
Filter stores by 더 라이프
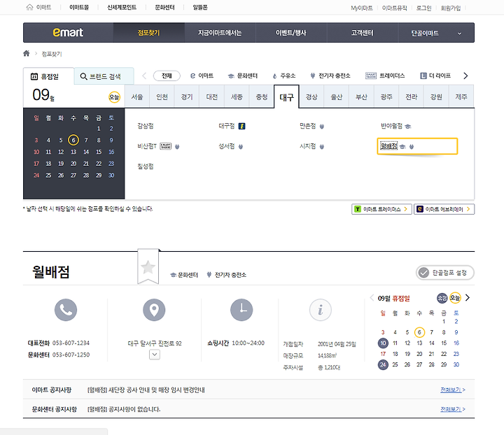(435, 76)
